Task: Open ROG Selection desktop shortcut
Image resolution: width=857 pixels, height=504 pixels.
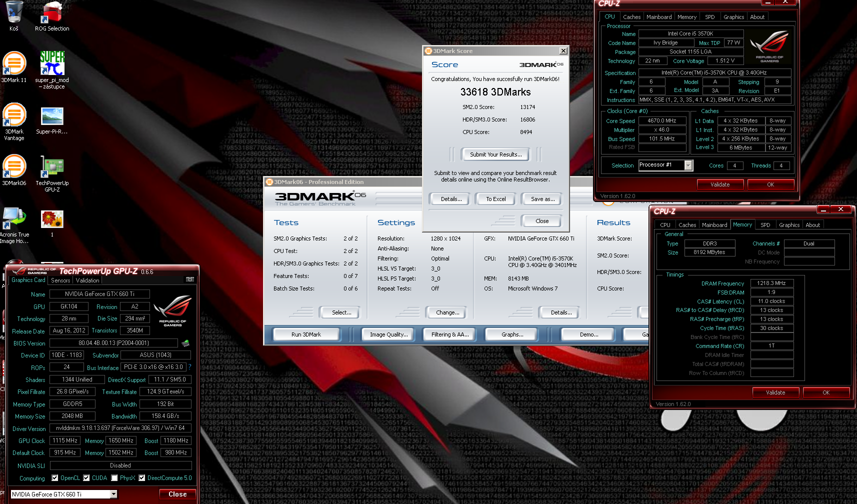Action: (x=52, y=16)
